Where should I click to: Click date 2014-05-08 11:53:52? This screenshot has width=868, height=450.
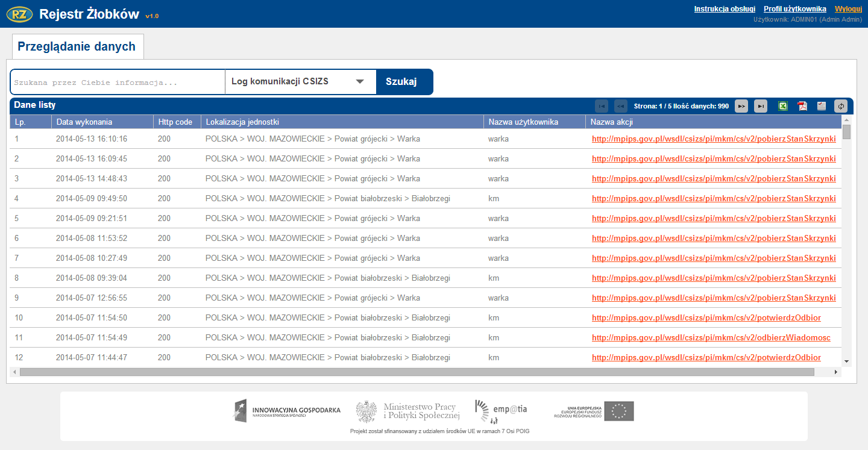pos(92,238)
